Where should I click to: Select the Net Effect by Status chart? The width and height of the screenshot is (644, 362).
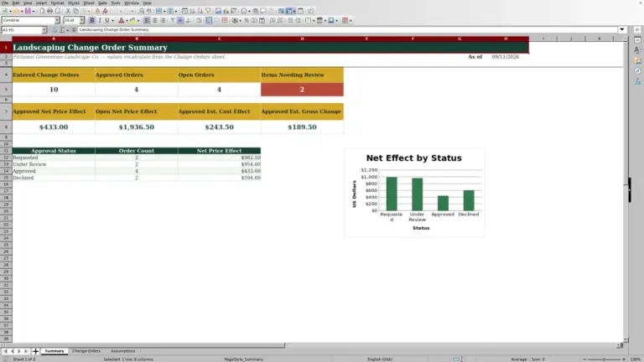[x=414, y=193]
